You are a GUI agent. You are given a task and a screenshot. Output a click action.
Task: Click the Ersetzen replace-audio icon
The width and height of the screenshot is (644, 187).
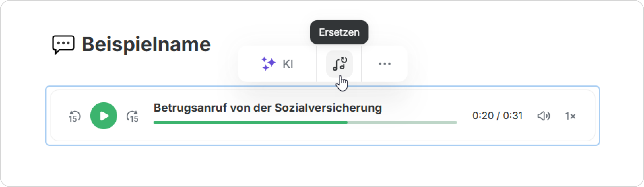pos(339,64)
